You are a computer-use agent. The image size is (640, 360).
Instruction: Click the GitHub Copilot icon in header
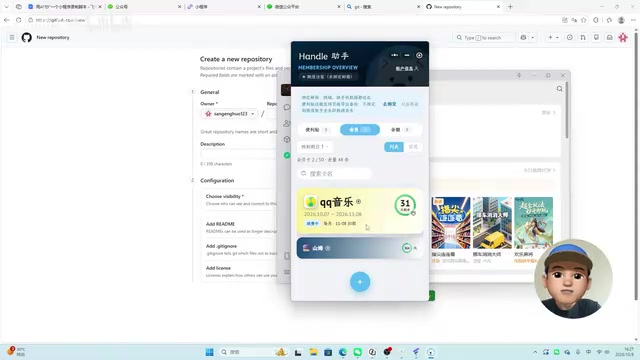tap(523, 38)
